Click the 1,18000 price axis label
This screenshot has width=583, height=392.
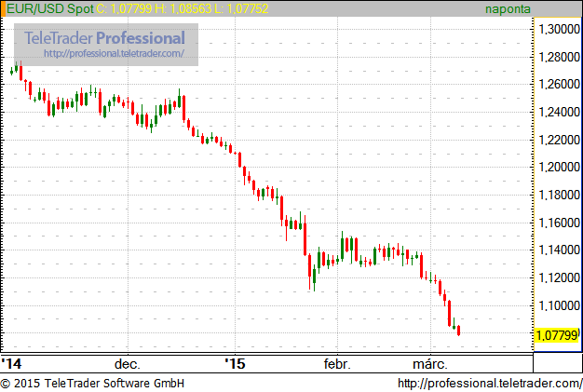tap(559, 196)
